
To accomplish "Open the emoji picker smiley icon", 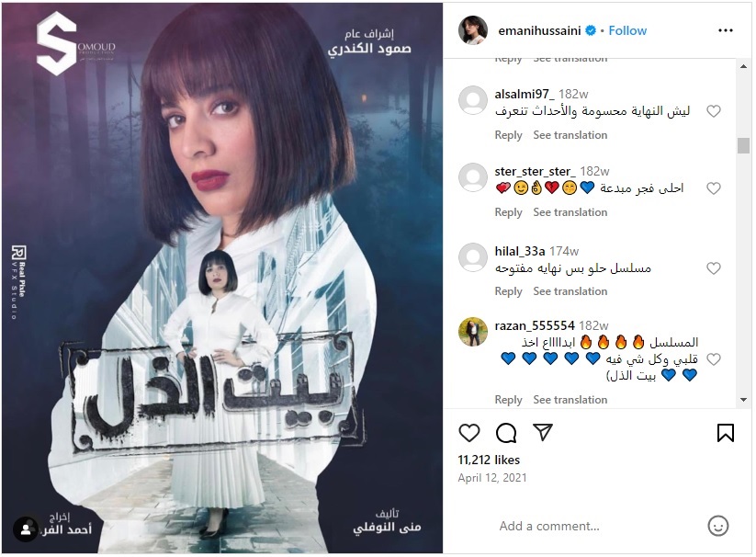I will [x=718, y=526].
